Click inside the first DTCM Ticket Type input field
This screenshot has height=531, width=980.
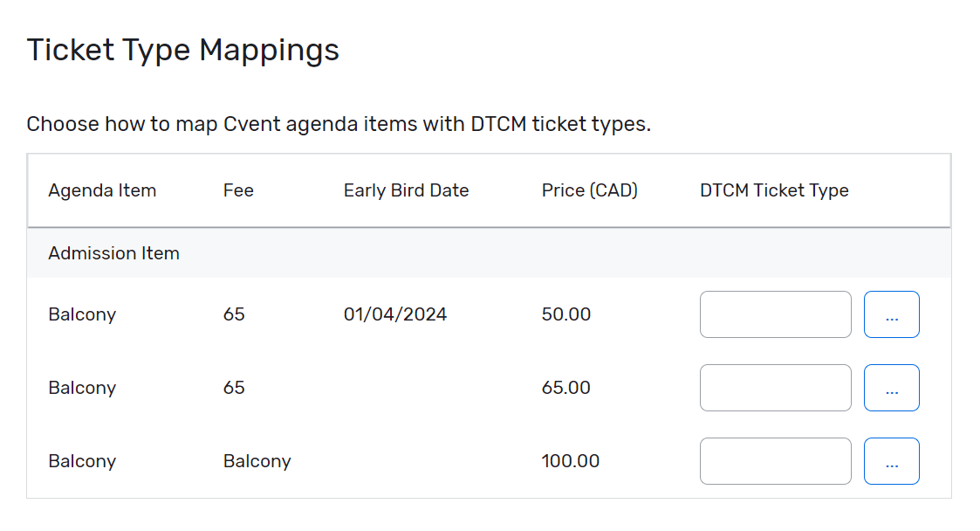point(775,314)
